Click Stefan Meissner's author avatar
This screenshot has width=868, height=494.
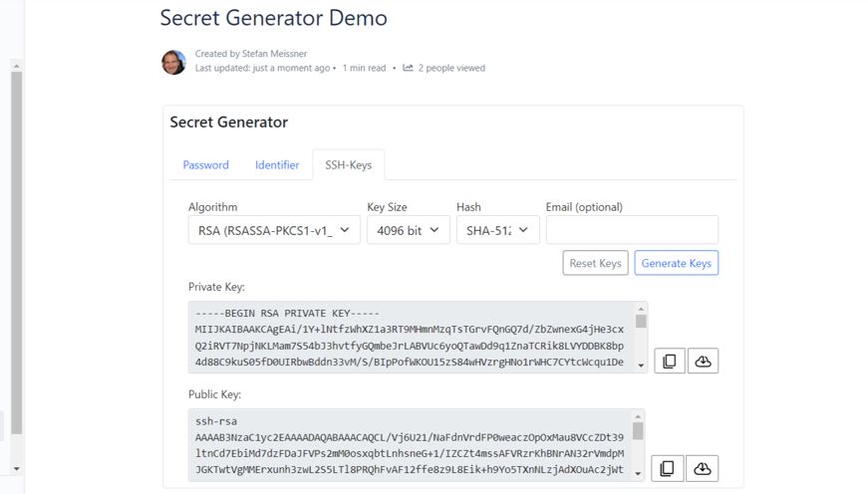click(x=173, y=62)
